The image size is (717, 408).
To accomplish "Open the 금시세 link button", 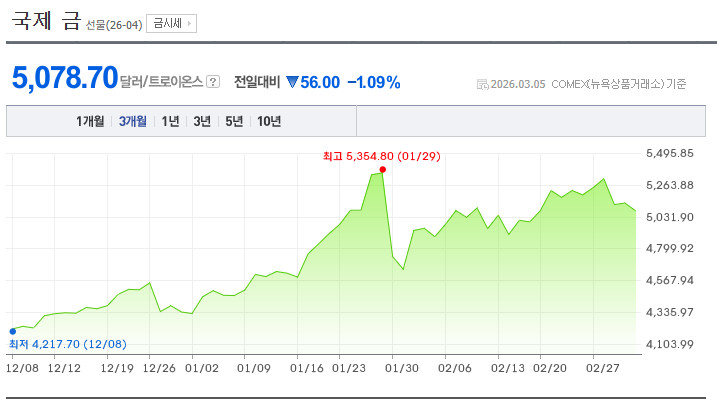I will pyautogui.click(x=171, y=23).
